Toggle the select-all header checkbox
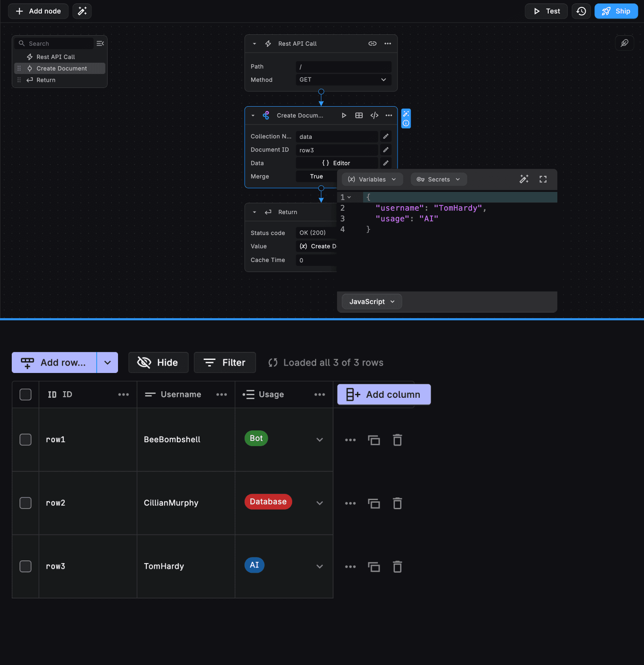This screenshot has height=665, width=644. tap(26, 394)
